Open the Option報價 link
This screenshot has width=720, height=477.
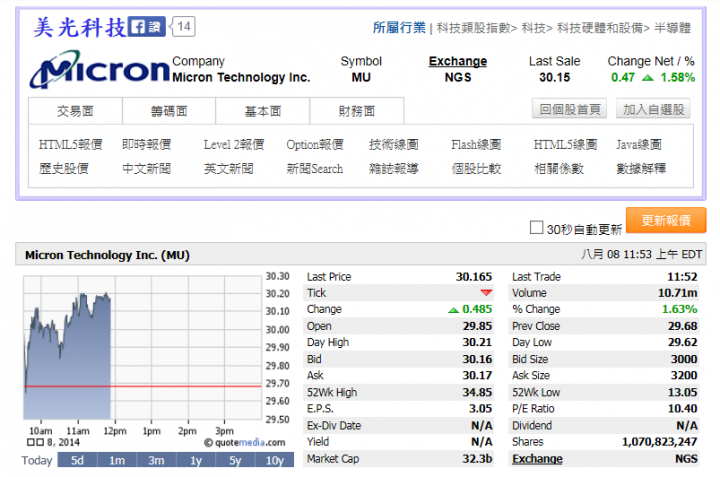[x=315, y=145]
